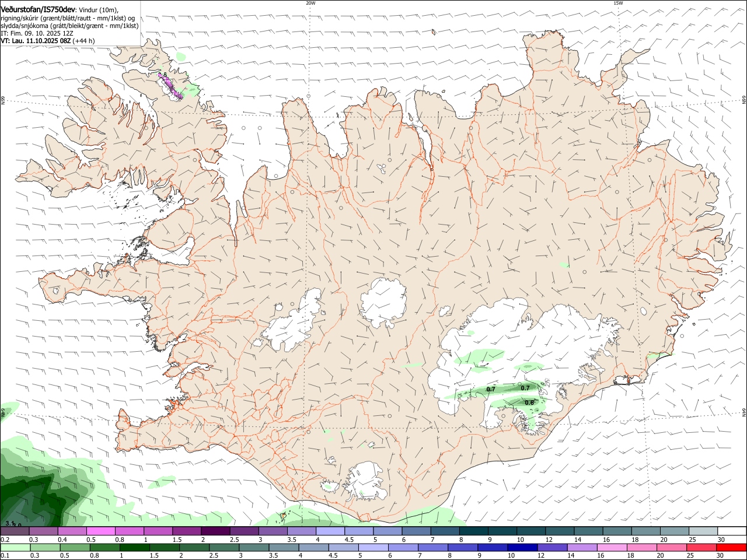Click the 'VT: Lau. 11.10.2025 08Z' valid time
The height and width of the screenshot is (560, 747).
pyautogui.click(x=36, y=41)
